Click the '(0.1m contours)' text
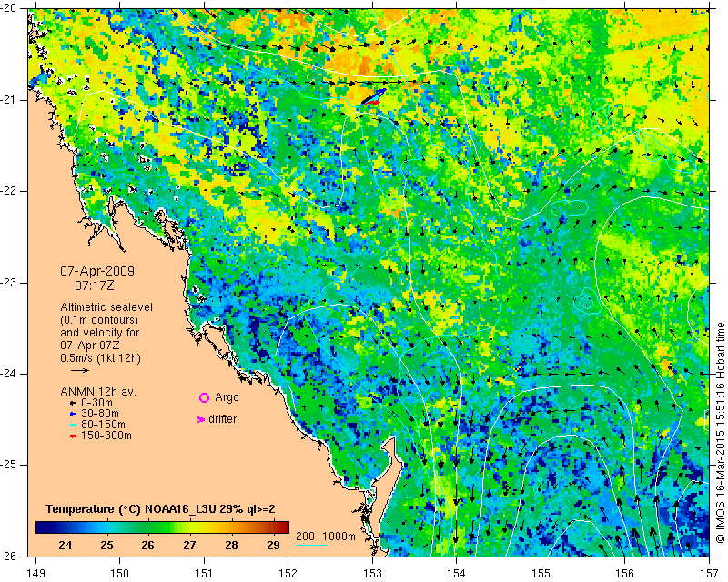 (99, 320)
